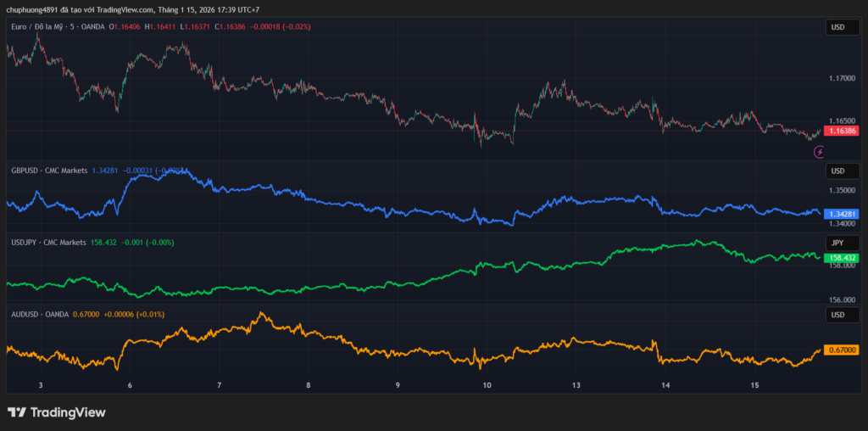Click the orange 0.67000 price label

842,350
